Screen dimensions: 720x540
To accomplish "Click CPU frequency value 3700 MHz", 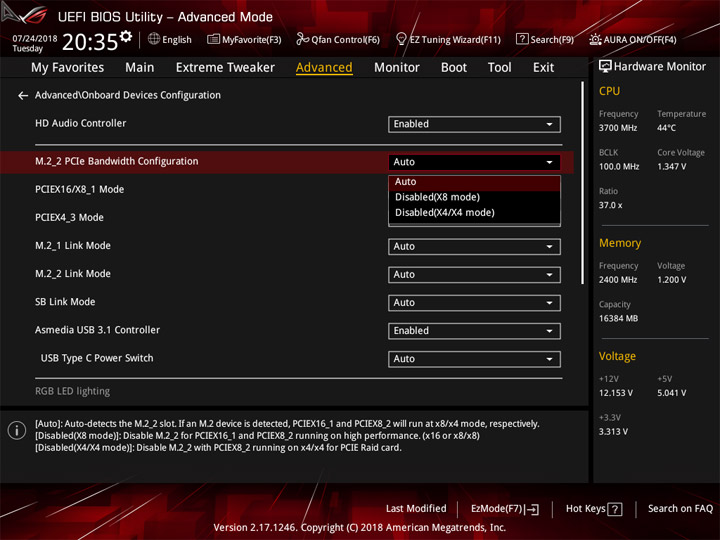I will coord(618,128).
